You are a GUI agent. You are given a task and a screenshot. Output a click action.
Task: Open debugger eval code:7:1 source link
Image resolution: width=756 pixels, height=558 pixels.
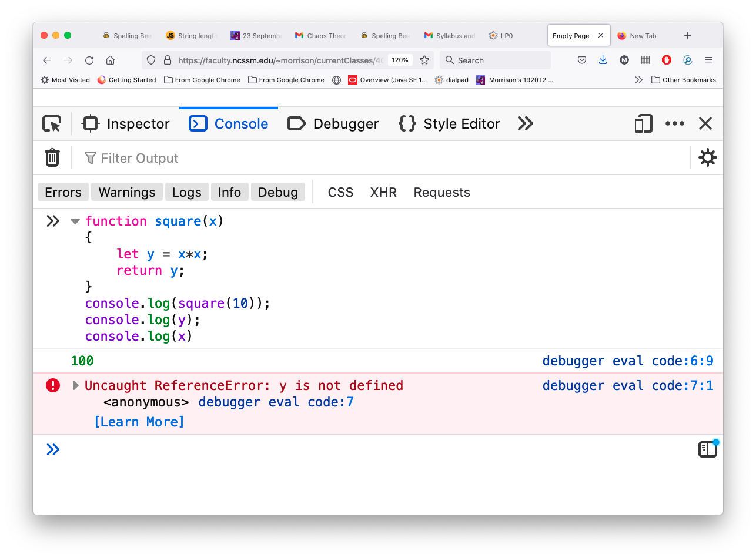(x=628, y=385)
